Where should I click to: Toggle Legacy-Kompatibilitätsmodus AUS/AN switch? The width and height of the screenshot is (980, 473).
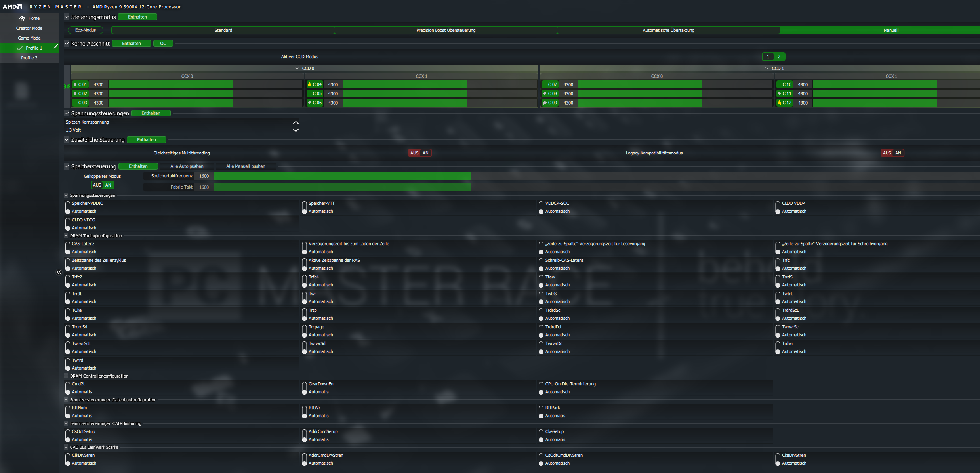892,153
